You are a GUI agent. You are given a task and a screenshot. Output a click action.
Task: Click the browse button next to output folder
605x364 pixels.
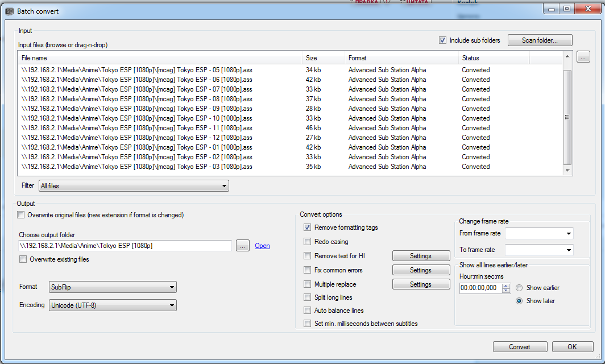243,246
